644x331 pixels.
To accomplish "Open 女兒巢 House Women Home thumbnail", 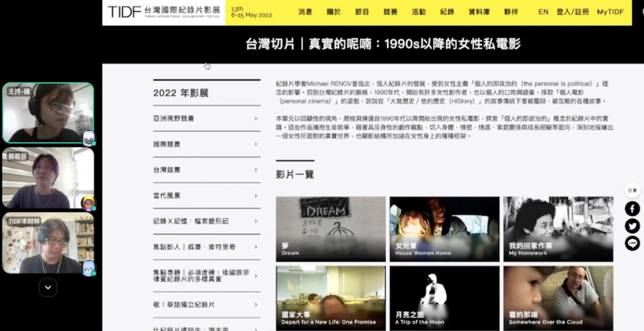I will (444, 229).
